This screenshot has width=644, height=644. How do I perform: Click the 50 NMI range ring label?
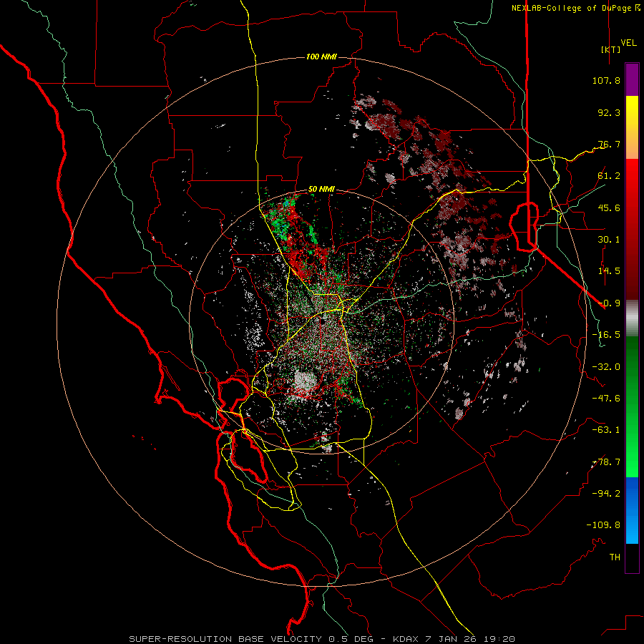tap(321, 189)
